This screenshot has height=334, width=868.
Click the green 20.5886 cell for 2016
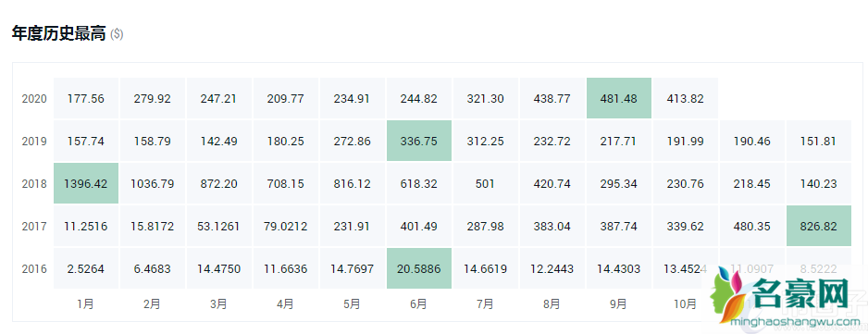[419, 268]
